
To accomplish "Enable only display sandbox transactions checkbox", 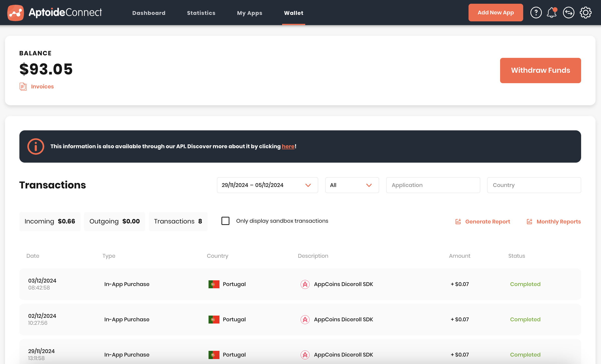I will [225, 221].
